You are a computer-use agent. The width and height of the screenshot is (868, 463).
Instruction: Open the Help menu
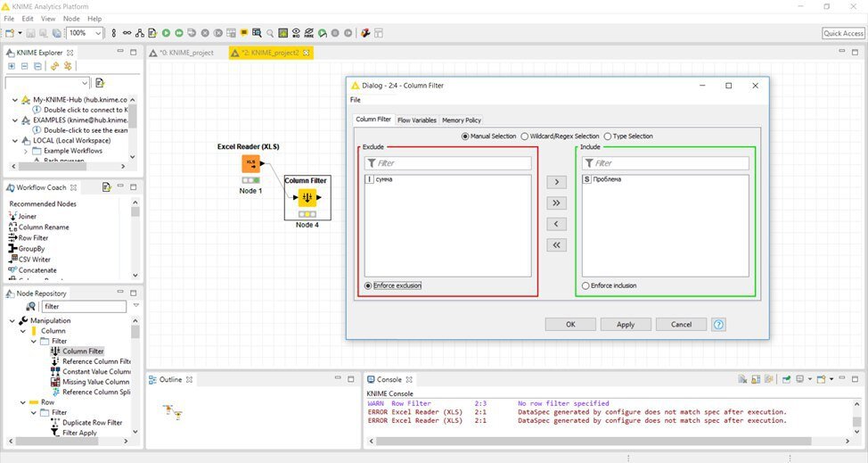(94, 19)
